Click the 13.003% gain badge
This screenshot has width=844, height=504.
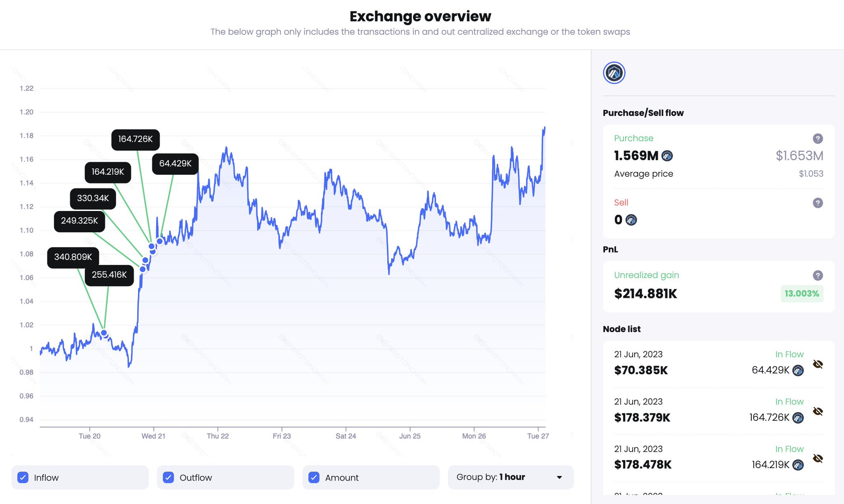tap(802, 294)
